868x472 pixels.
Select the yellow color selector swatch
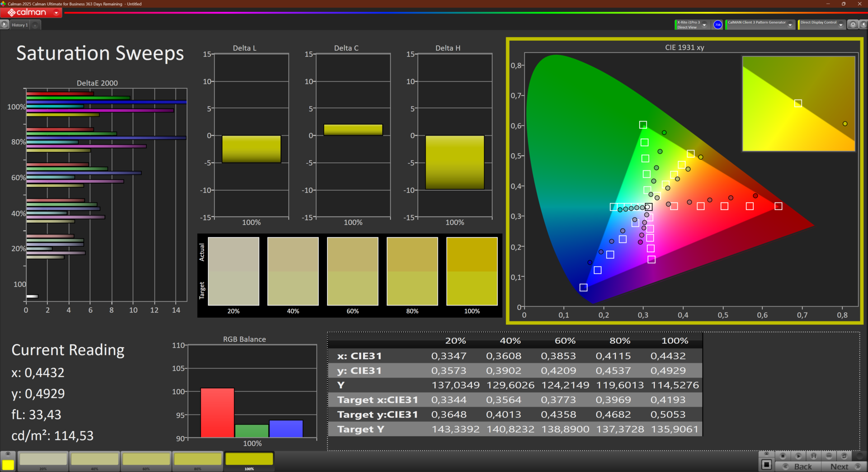click(8, 465)
